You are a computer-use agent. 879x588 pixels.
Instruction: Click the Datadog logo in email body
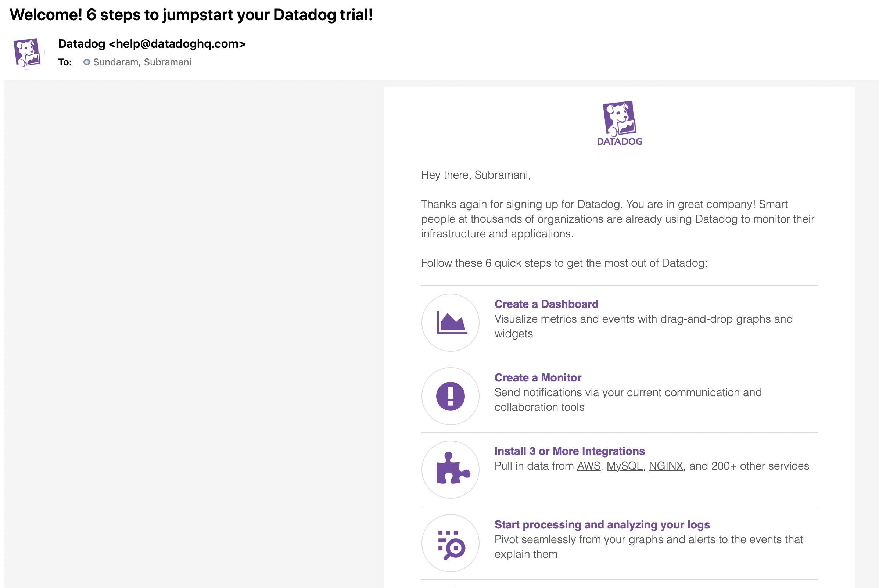(x=619, y=123)
